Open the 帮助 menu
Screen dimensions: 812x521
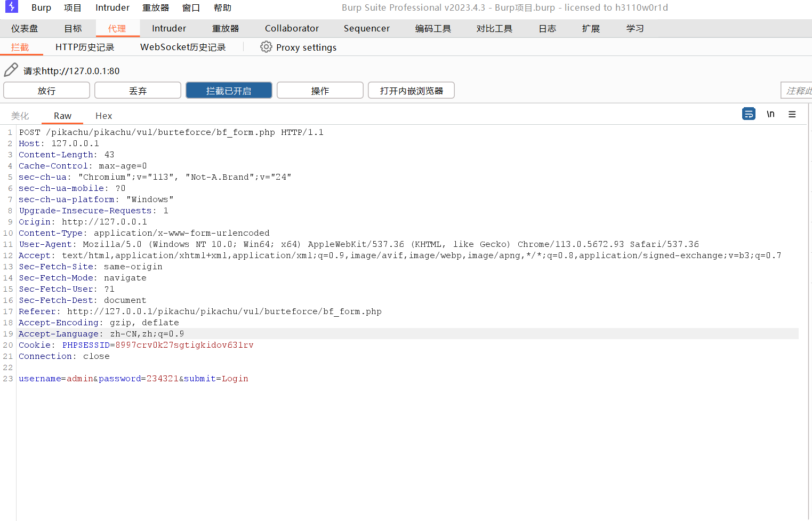tap(222, 7)
